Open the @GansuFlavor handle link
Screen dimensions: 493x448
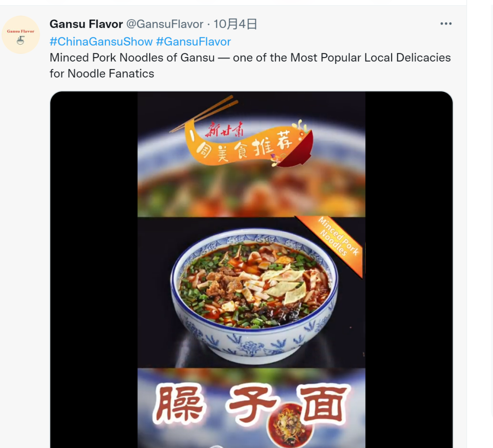[165, 24]
